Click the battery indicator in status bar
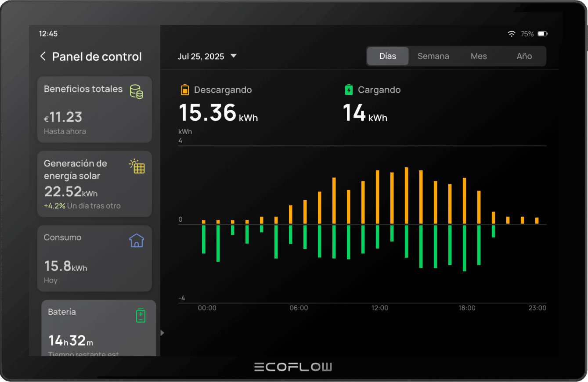588x382 pixels. [543, 34]
